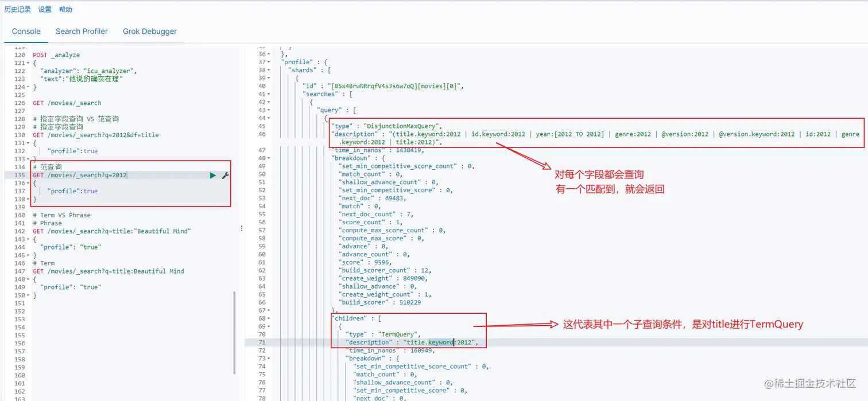Click the request "q=title:Beautiful Mind" on line 147
This screenshot has height=401, width=868.
tap(108, 271)
